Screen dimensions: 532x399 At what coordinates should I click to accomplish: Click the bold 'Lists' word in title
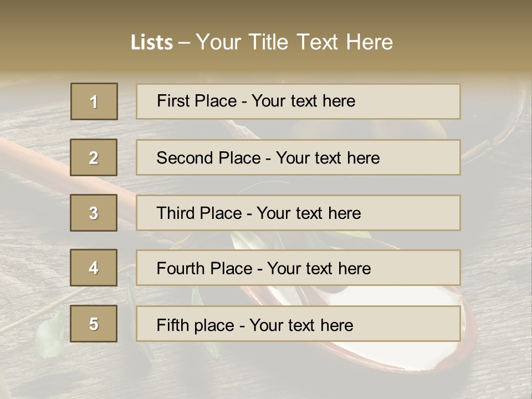point(151,43)
